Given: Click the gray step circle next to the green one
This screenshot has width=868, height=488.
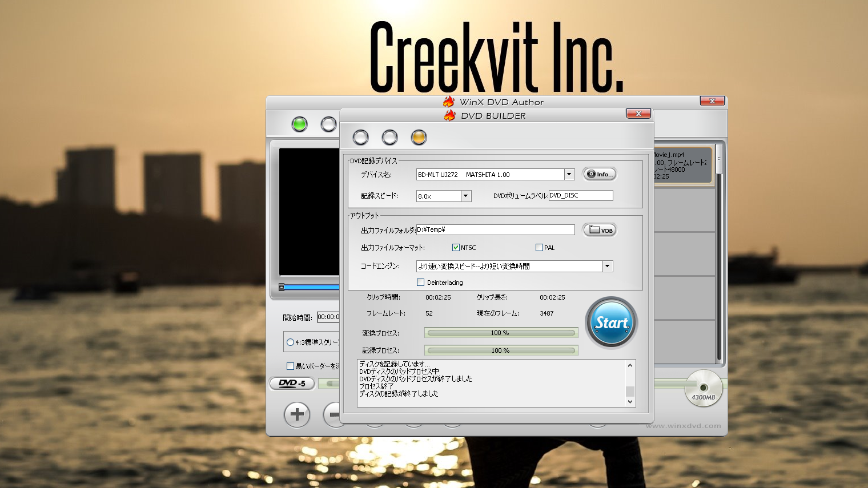Looking at the screenshot, I should [328, 124].
